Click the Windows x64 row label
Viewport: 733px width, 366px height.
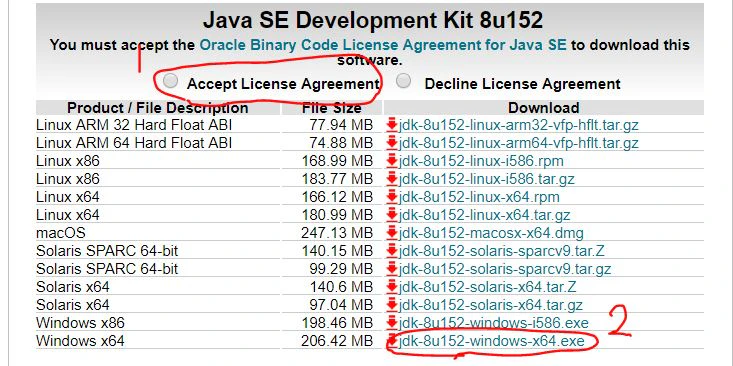click(80, 341)
